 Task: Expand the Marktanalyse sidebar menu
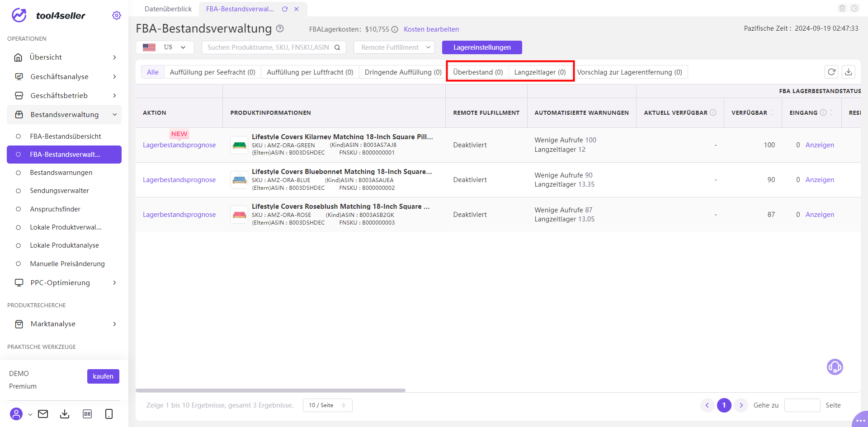pyautogui.click(x=64, y=324)
